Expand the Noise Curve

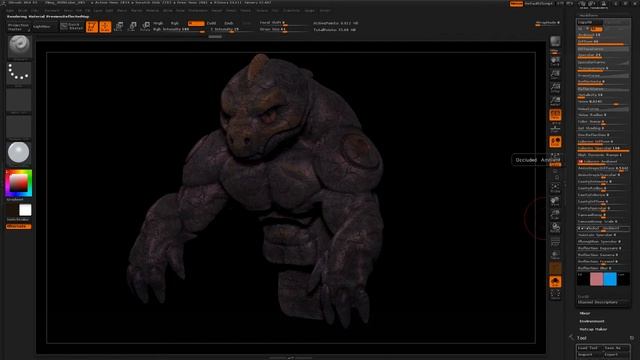tap(603, 109)
